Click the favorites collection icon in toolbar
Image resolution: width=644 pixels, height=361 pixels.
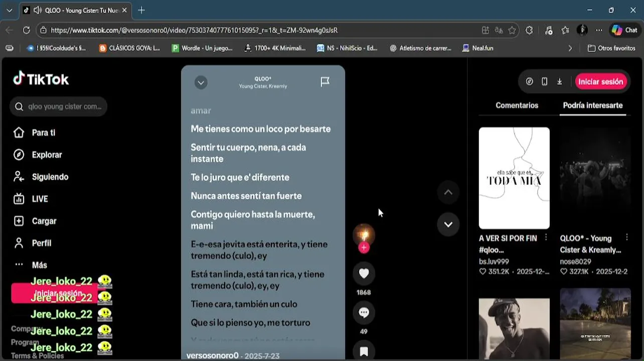565,30
